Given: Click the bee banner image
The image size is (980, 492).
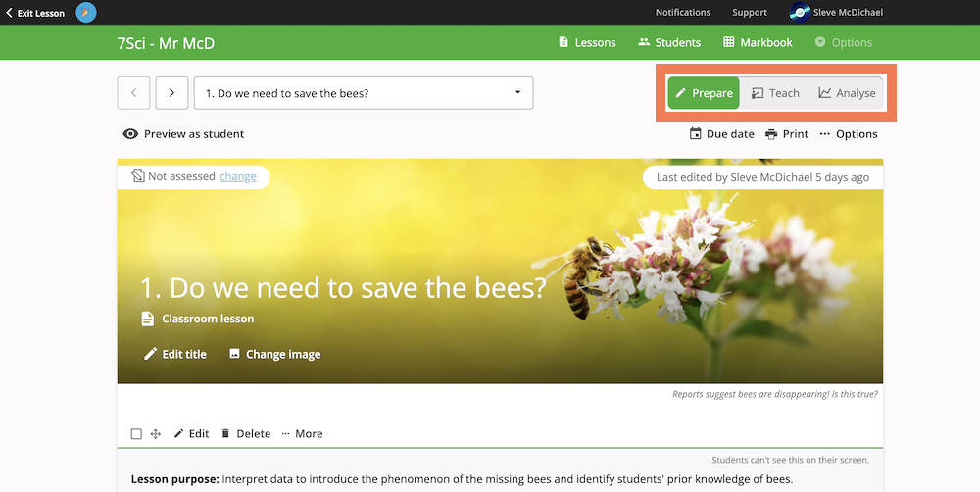Looking at the screenshot, I should (x=500, y=271).
